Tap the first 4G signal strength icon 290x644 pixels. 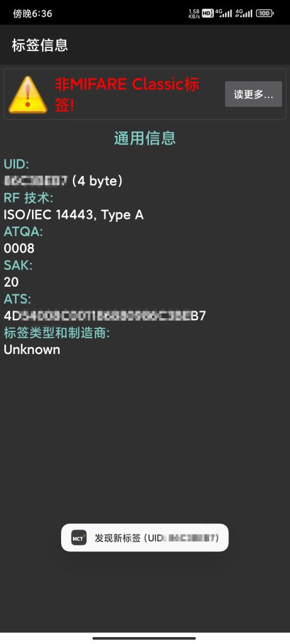[223, 14]
